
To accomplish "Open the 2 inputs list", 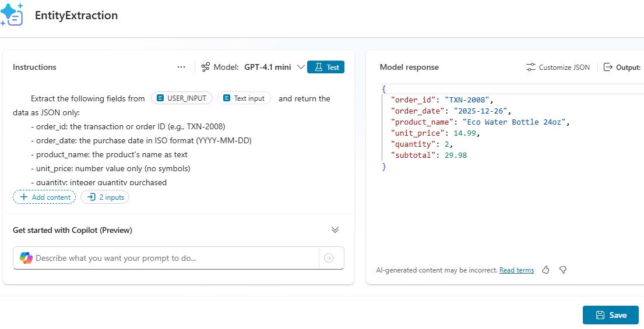I will tap(105, 197).
